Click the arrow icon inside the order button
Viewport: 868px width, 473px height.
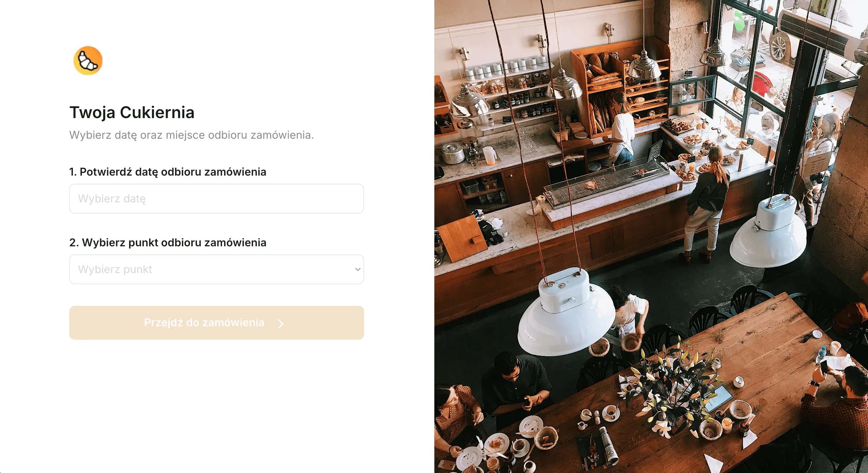[281, 324]
